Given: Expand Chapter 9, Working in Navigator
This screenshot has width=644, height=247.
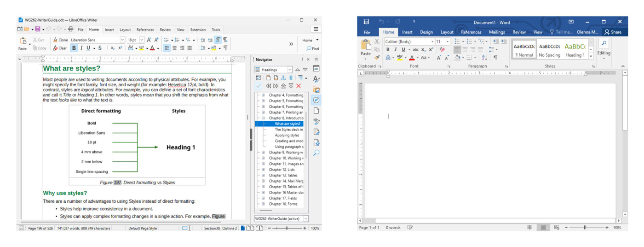Looking at the screenshot, I should [264, 152].
